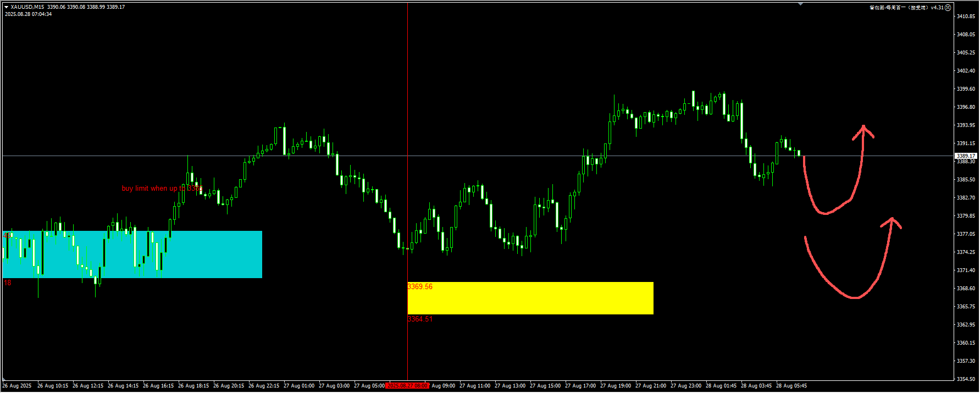Click the 3410.85 level on price scale

click(x=966, y=16)
